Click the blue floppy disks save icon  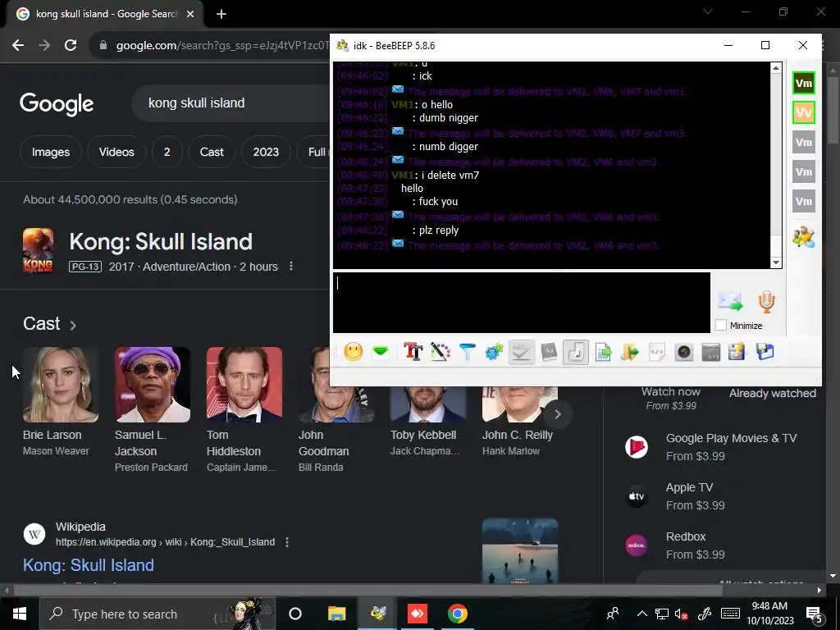(x=765, y=352)
